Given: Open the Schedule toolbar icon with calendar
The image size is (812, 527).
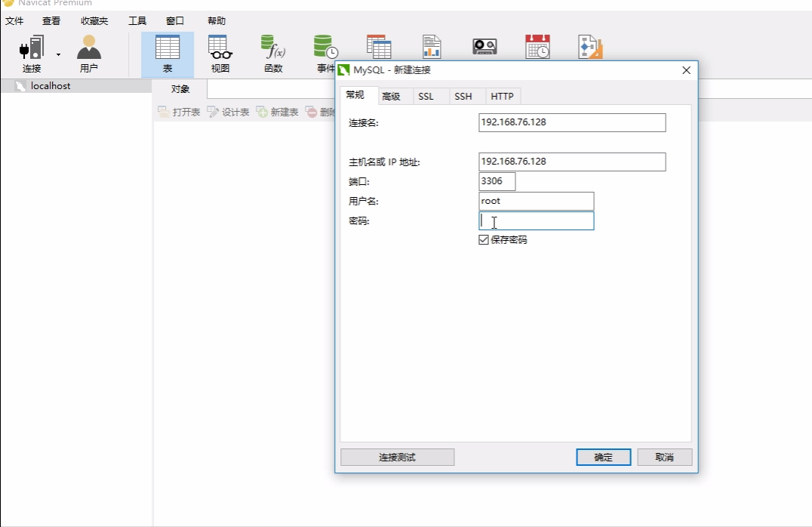Looking at the screenshot, I should point(537,47).
